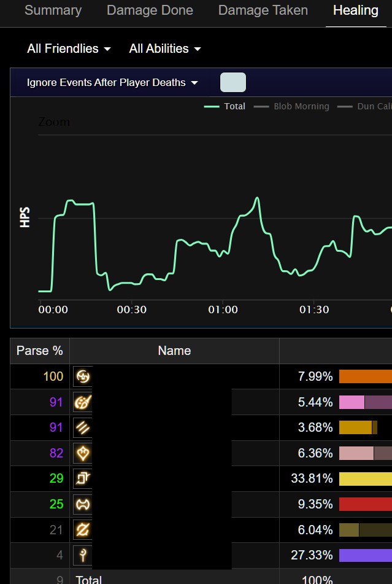Sort by the Name column header
The height and width of the screenshot is (584, 392).
[x=174, y=351]
